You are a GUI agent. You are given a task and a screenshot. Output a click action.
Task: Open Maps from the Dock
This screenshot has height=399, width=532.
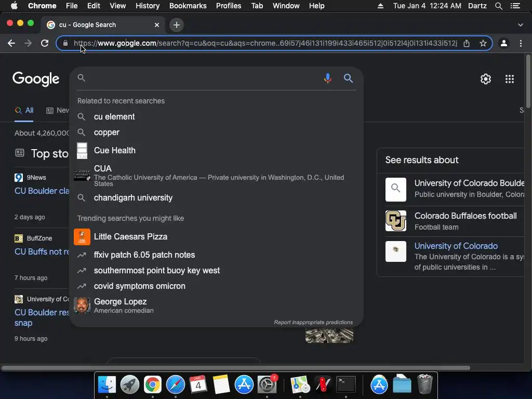pyautogui.click(x=300, y=384)
